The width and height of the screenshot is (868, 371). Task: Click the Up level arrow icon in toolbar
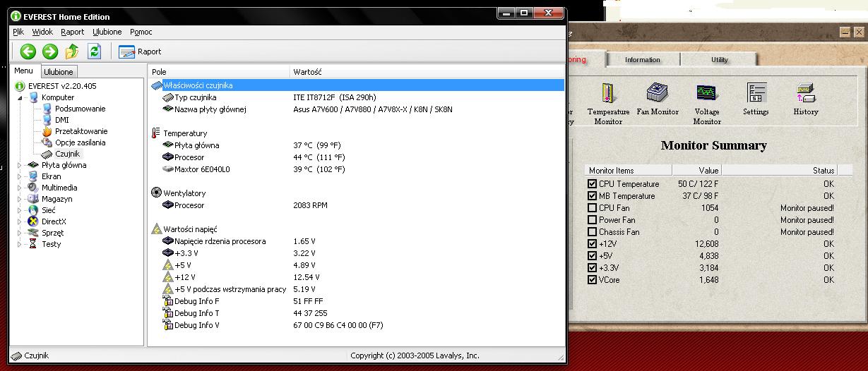72,51
